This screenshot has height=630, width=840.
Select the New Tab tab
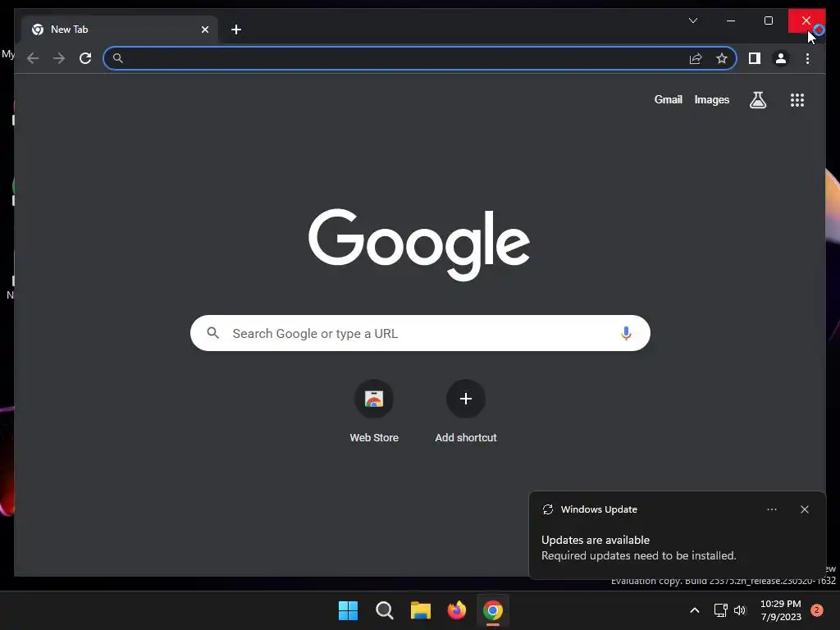click(x=120, y=30)
